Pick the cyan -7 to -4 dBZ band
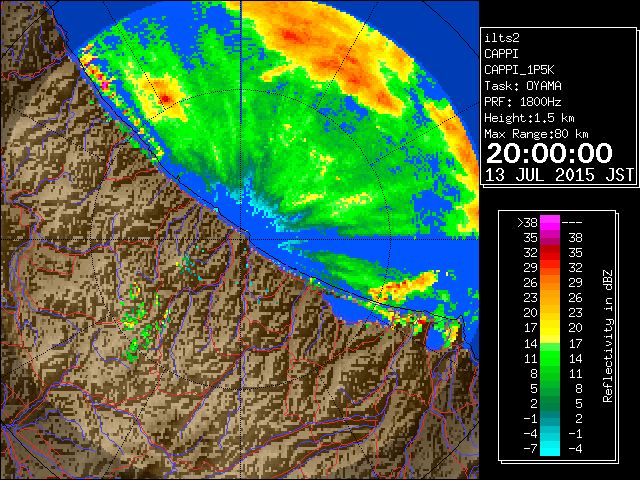 coord(550,449)
